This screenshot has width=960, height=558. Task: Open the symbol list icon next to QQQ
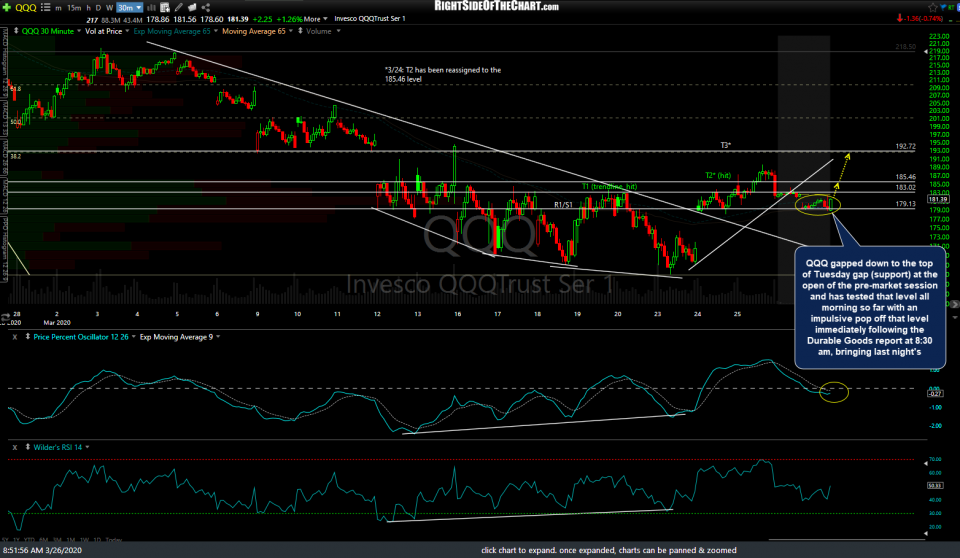point(45,7)
